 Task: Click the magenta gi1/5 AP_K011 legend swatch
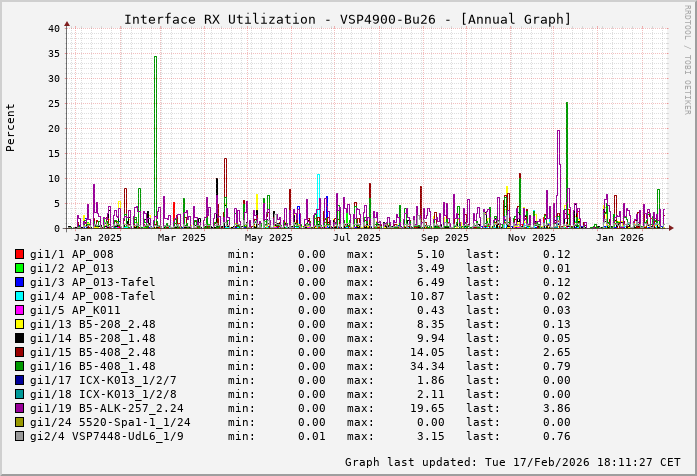[x=20, y=310]
